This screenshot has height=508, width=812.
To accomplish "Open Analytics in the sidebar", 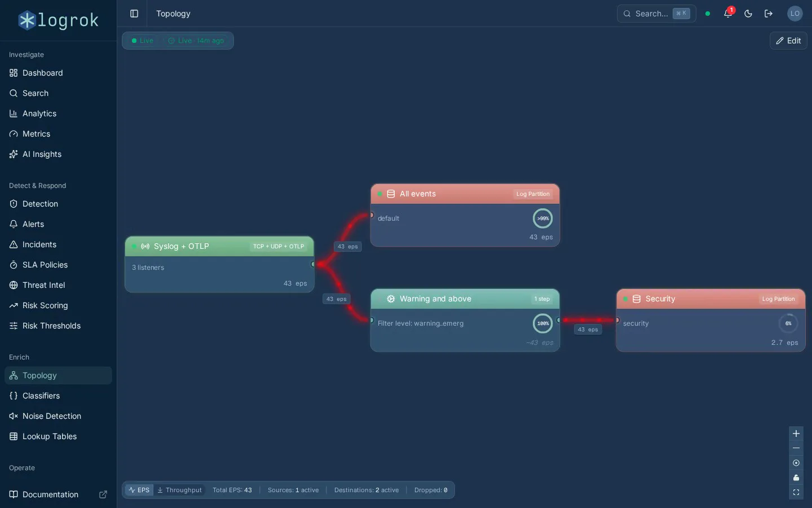I will pos(59,113).
